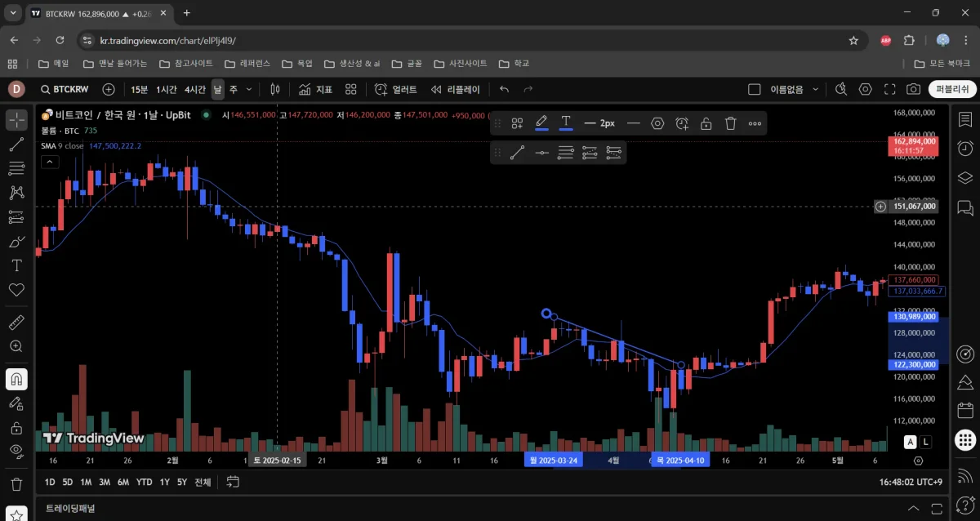Open more options ellipsis in floating toolbar
This screenshot has height=521, width=980.
coord(755,123)
